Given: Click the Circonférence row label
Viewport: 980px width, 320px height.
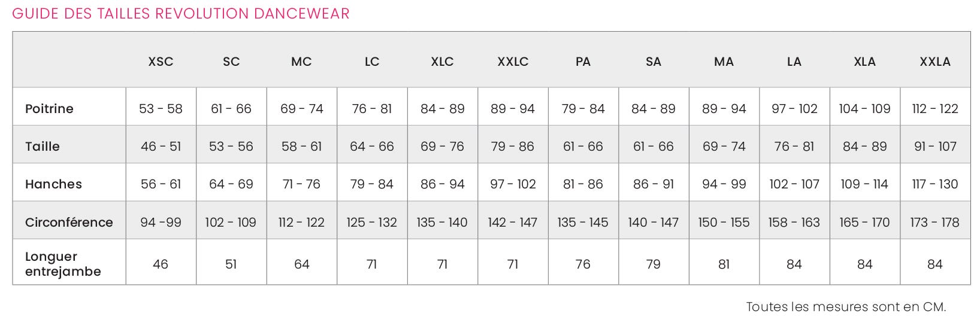Looking at the screenshot, I should coord(69,223).
